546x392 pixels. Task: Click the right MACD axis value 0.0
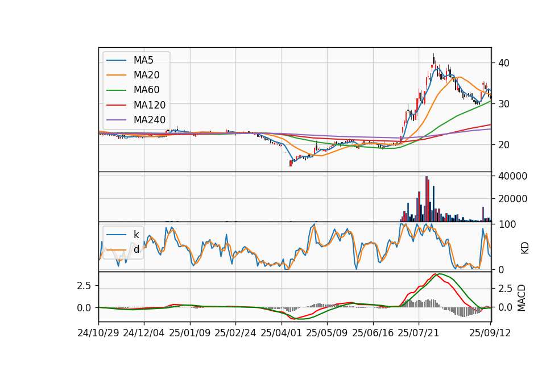[505, 308]
